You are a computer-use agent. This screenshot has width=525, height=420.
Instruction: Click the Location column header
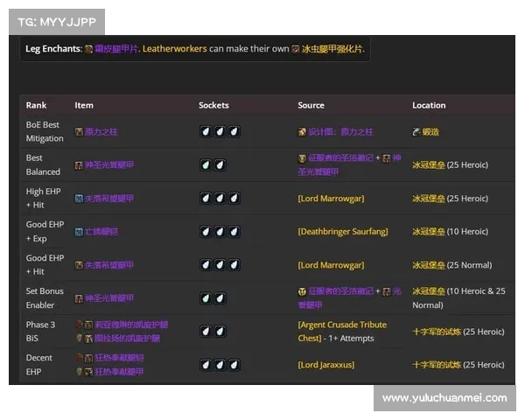coord(429,106)
